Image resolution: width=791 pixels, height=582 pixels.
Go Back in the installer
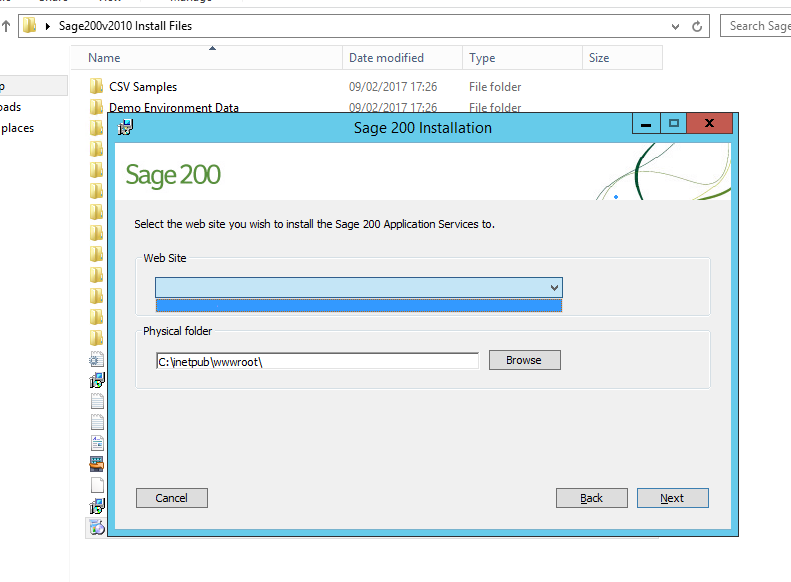coord(592,498)
